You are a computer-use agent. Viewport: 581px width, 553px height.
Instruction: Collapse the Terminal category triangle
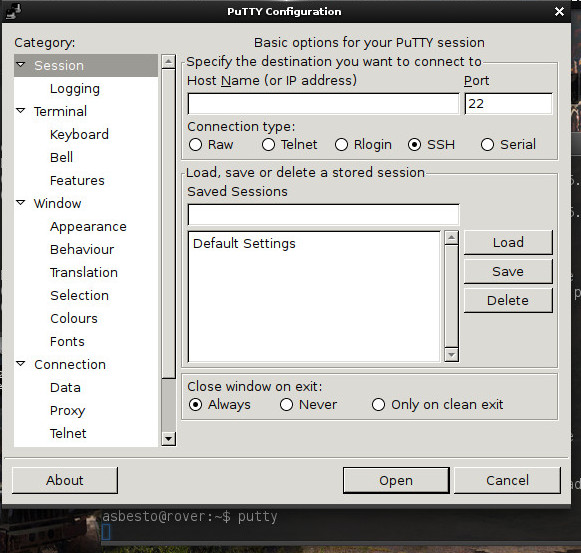pos(21,110)
